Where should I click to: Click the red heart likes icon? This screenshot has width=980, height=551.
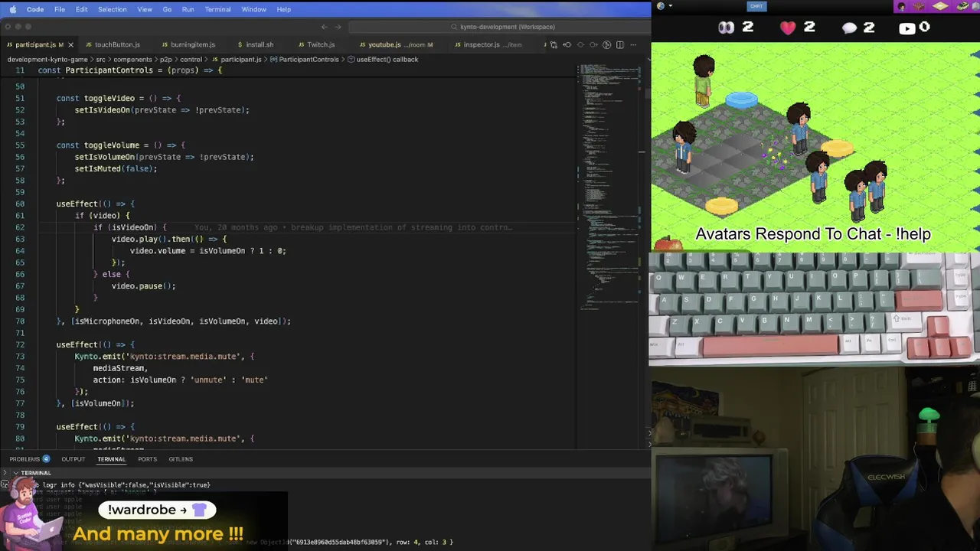[x=788, y=28]
